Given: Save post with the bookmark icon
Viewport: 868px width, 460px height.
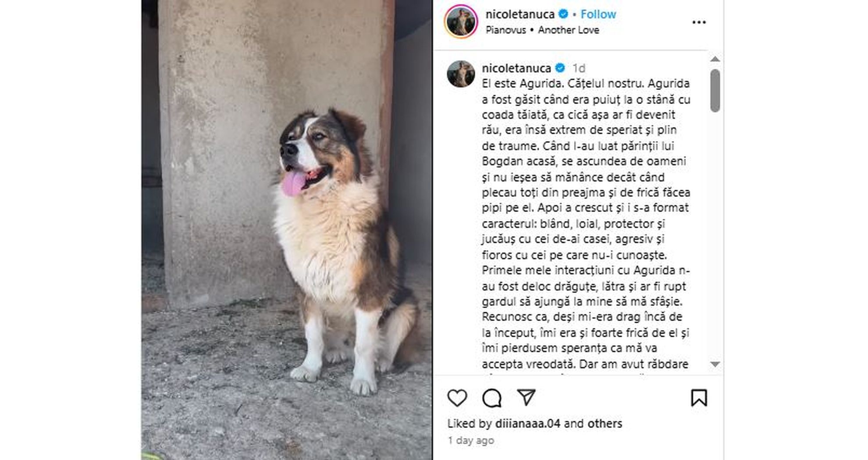Looking at the screenshot, I should pyautogui.click(x=699, y=398).
